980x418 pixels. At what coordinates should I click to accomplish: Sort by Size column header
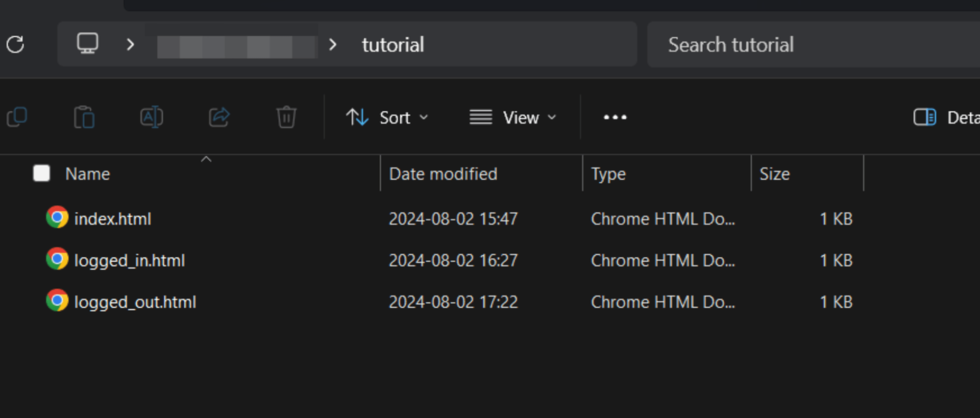click(x=775, y=174)
